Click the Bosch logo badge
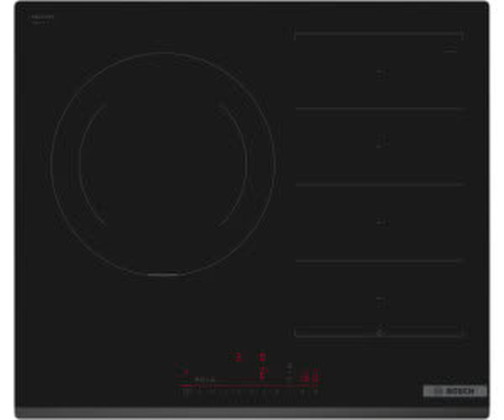 point(454,391)
